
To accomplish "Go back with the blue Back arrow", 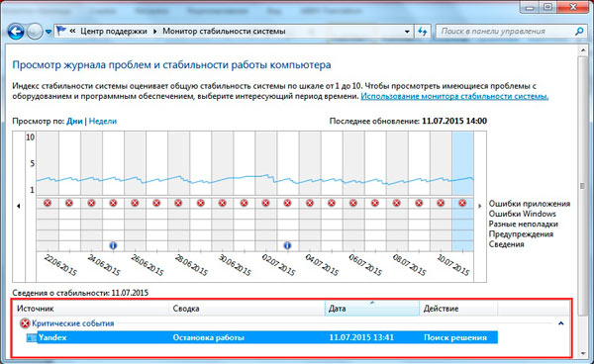I will click(x=16, y=32).
